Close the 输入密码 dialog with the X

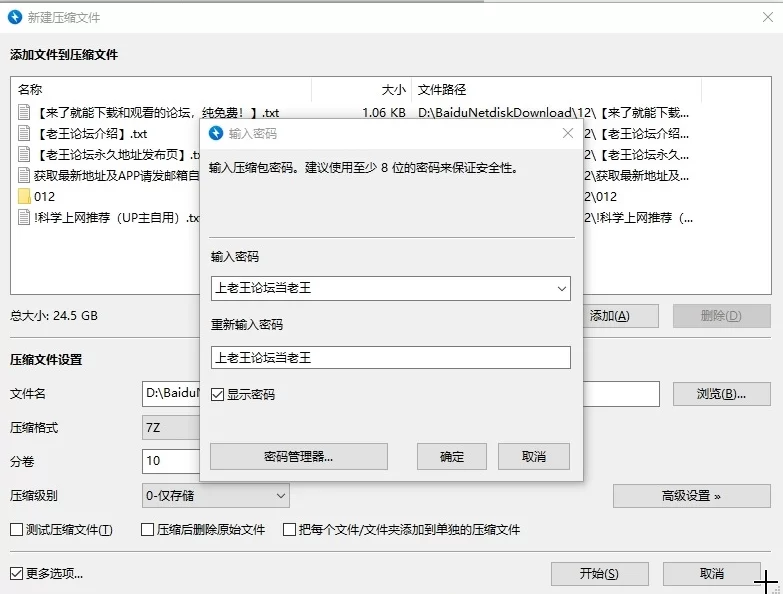[568, 133]
